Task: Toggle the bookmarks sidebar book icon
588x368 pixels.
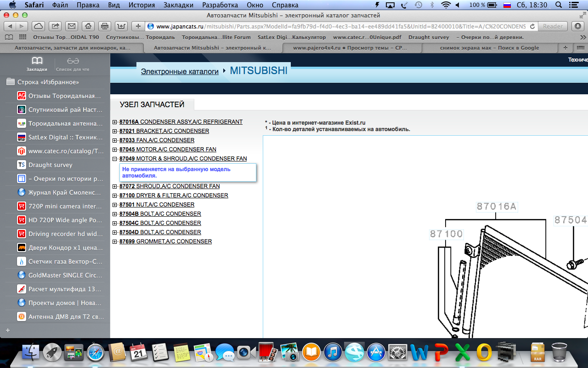Action: click(x=9, y=37)
